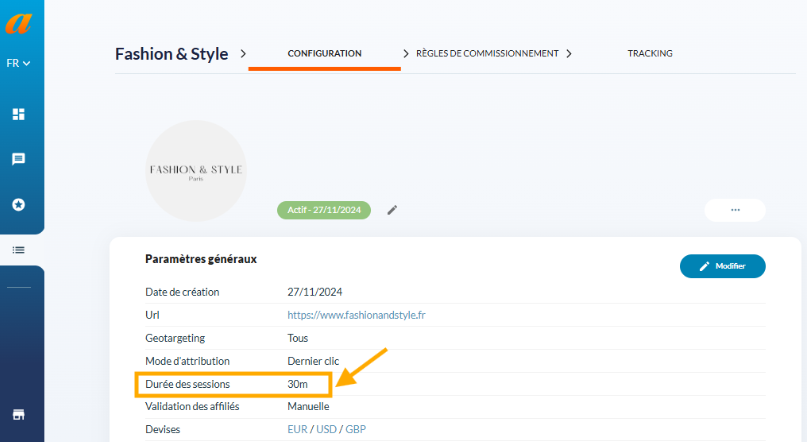Click the Dernier clic attribution value
The height and width of the screenshot is (442, 807).
[x=313, y=361]
